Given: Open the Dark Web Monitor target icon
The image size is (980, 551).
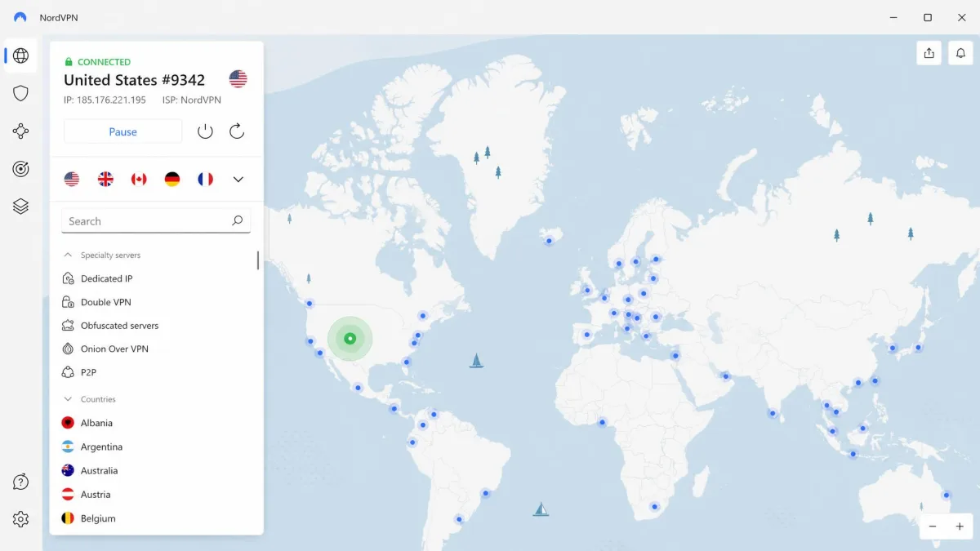Looking at the screenshot, I should tap(21, 169).
